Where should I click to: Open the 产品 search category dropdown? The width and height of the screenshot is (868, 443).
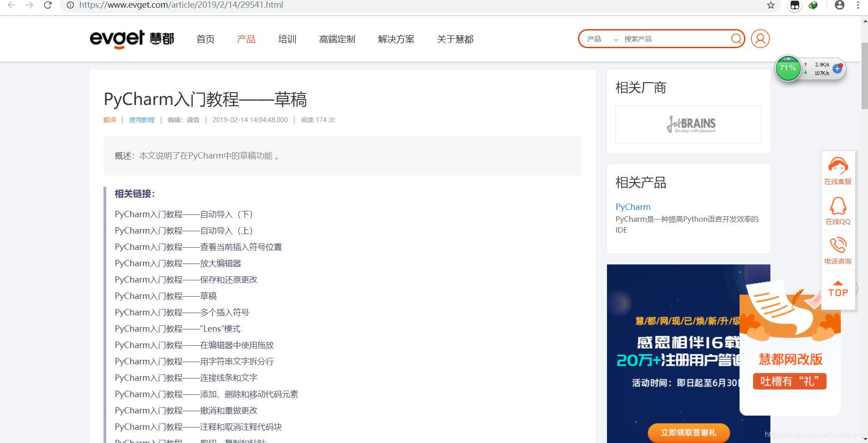point(602,39)
